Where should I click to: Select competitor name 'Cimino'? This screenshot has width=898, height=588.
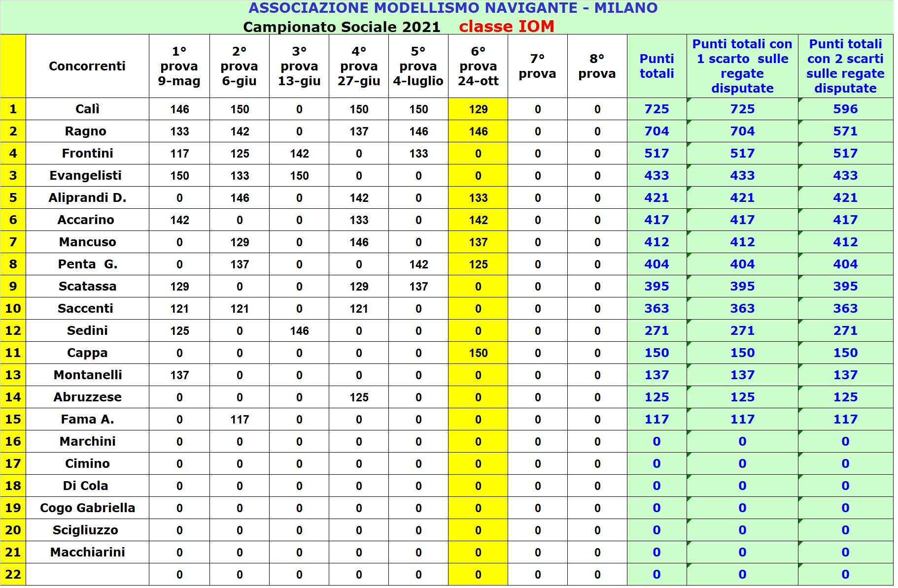[x=87, y=463]
